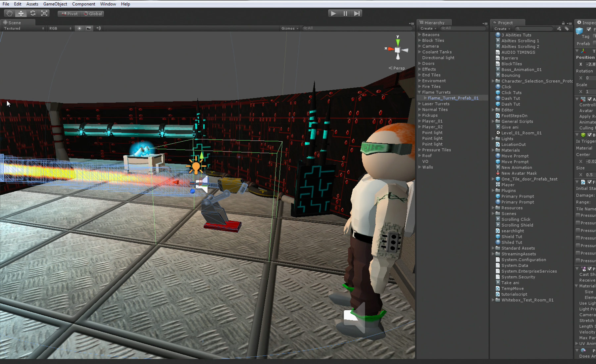
Task: Select the Hand view tool
Action: [x=9, y=14]
